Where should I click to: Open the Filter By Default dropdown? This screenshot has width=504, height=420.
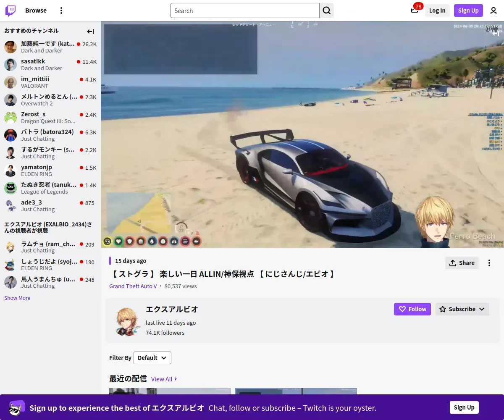coord(152,358)
